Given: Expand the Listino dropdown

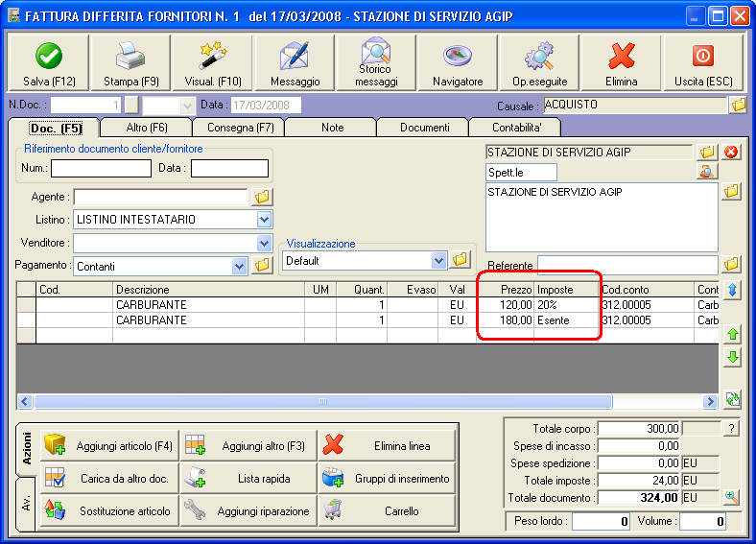Looking at the screenshot, I should pyautogui.click(x=264, y=220).
